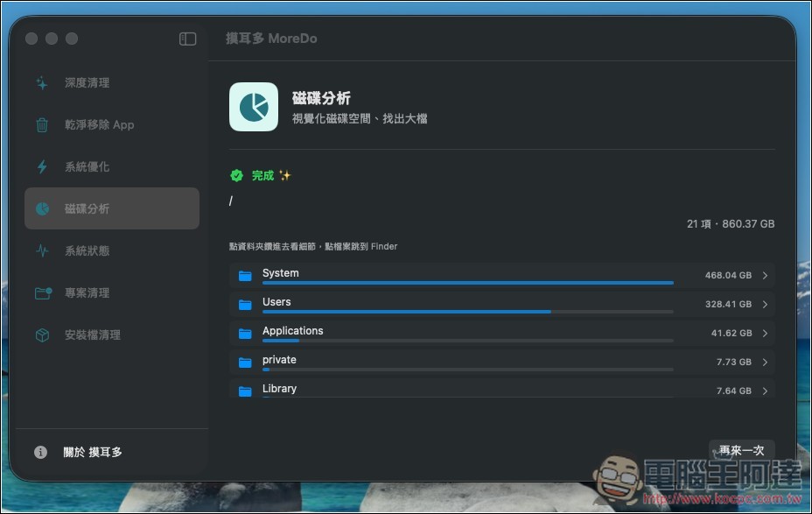This screenshot has width=812, height=514.
Task: Click the Applications folder icon
Action: [x=245, y=334]
